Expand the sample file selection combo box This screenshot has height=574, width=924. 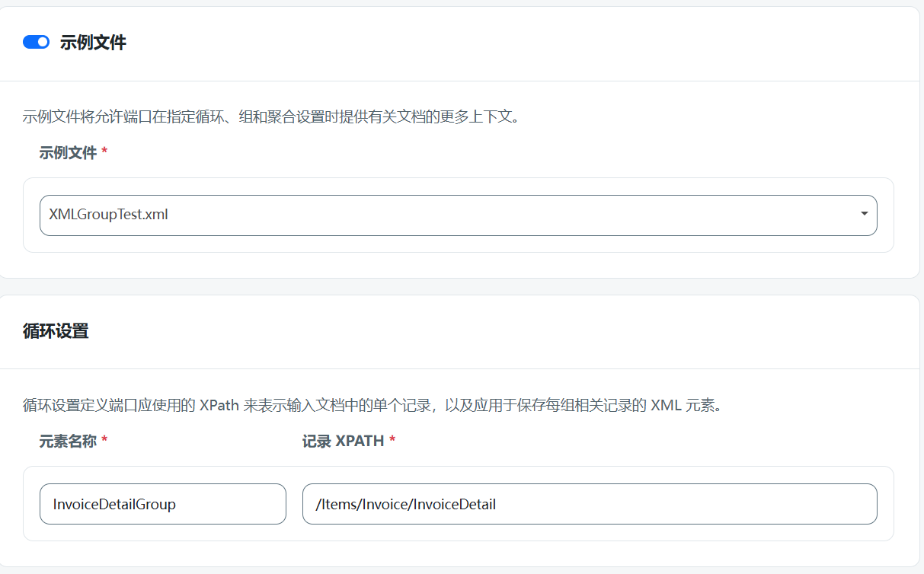458,215
